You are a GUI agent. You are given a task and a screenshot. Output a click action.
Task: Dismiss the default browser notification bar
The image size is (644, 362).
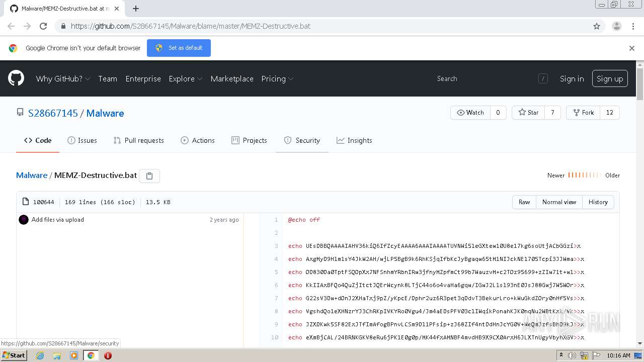tap(632, 48)
